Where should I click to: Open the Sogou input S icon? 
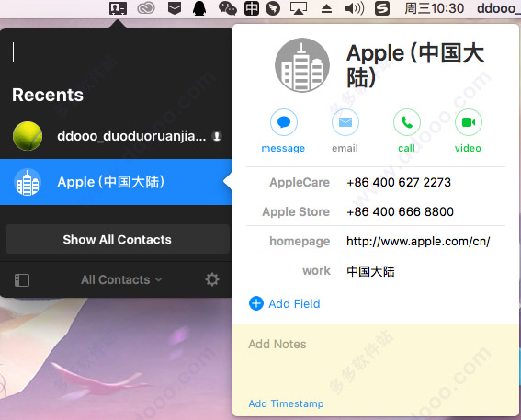coord(382,8)
